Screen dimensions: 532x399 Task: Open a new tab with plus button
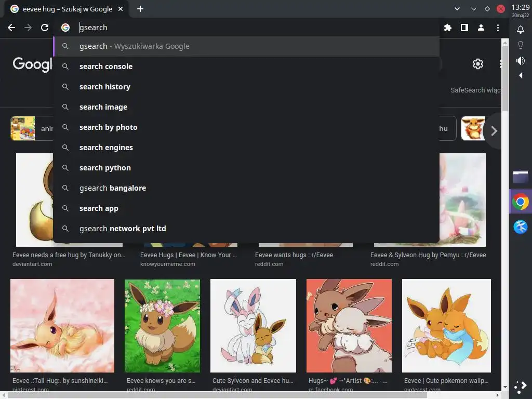[x=140, y=9]
